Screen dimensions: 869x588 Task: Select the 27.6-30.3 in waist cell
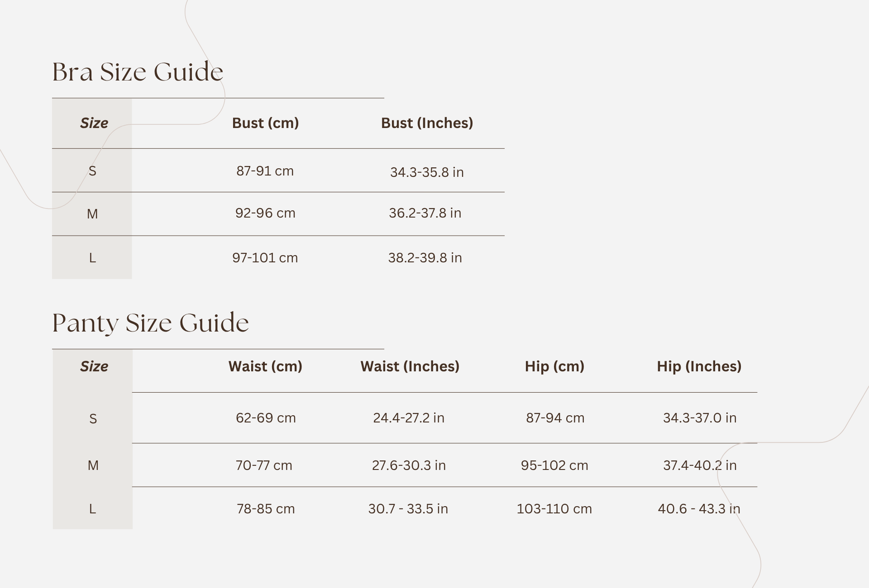pos(409,465)
